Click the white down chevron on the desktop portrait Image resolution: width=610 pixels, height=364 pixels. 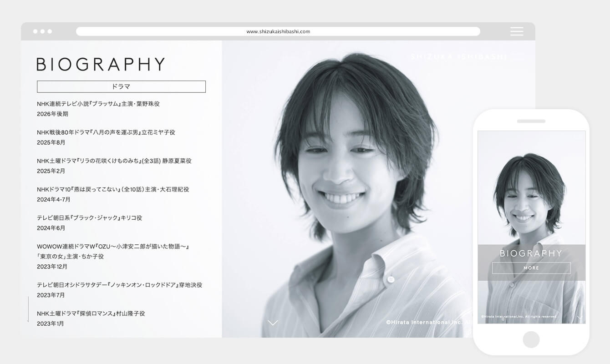point(273,323)
